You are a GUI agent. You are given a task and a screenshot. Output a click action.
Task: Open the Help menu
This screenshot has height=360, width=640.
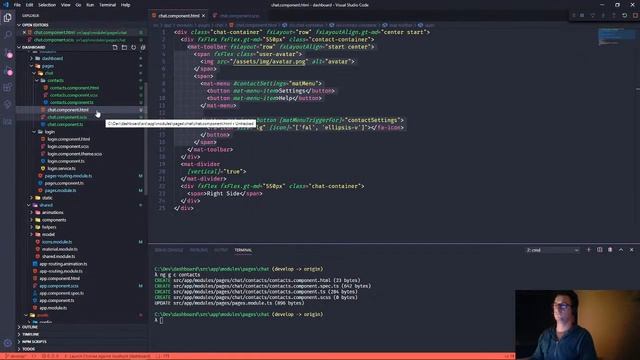125,5
